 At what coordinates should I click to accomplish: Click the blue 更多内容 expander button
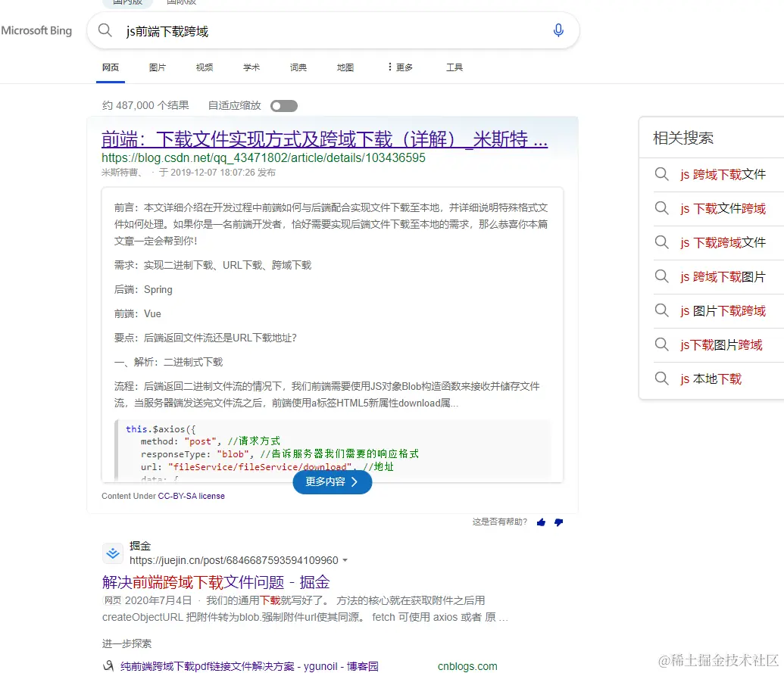click(332, 482)
